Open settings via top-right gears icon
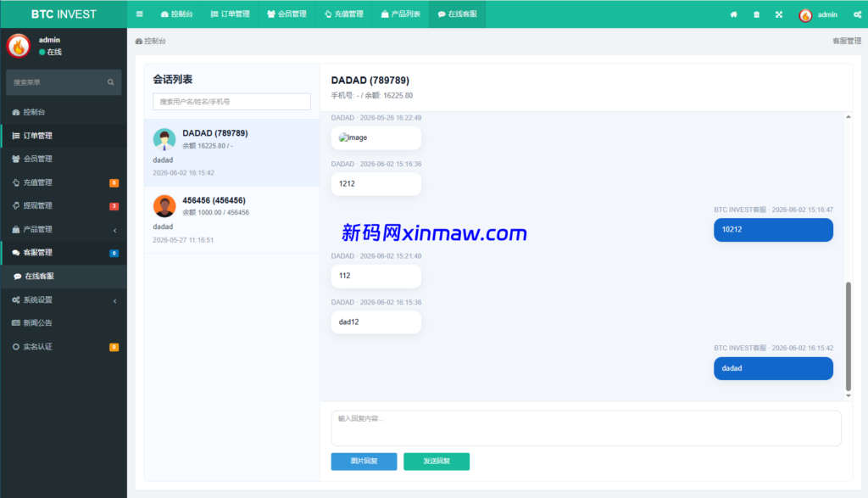 (x=858, y=14)
